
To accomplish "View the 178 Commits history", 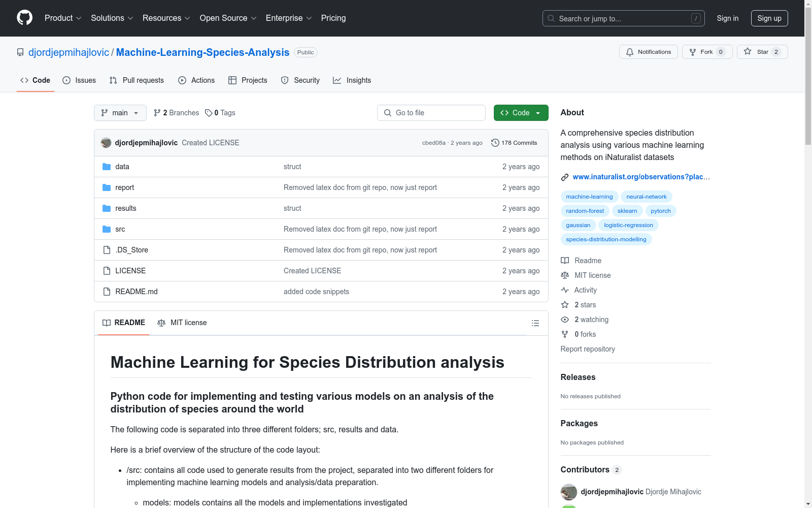I will [x=514, y=143].
